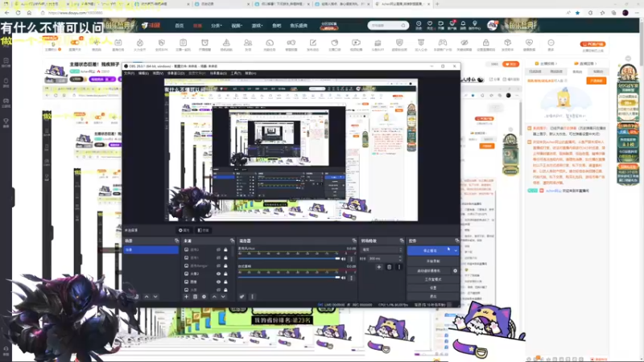Image resolution: width=644 pixels, height=362 pixels.
Task: Open mixer footer three-dot menu
Action: (x=252, y=296)
